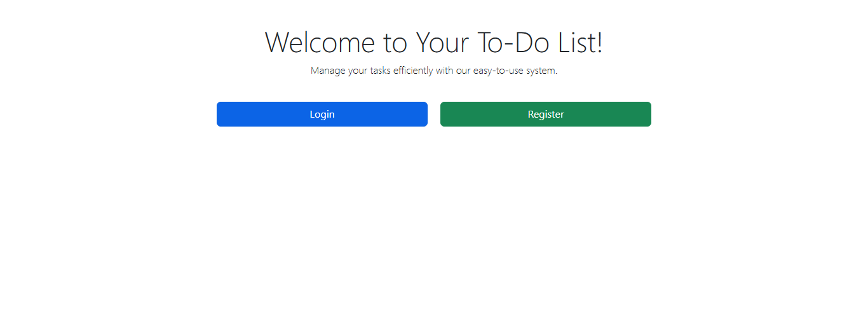
Task: Open the Register page
Action: point(546,114)
